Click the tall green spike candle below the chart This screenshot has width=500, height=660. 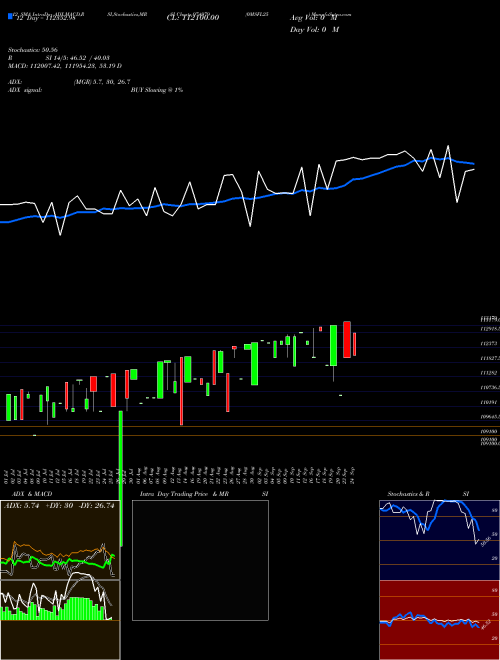(x=121, y=479)
